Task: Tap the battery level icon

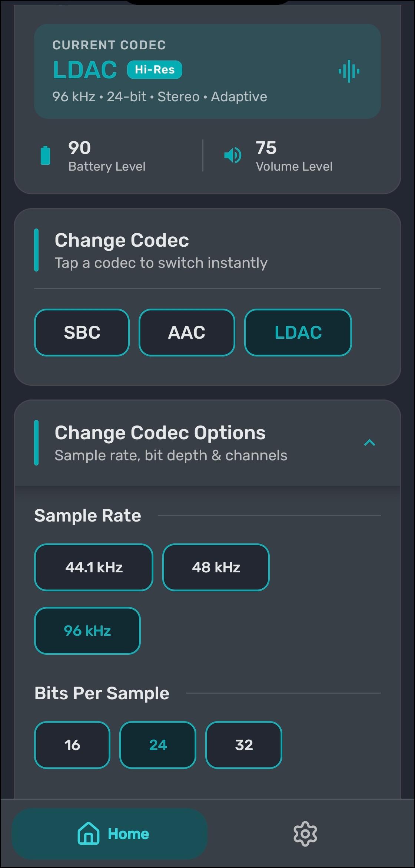Action: pyautogui.click(x=45, y=155)
